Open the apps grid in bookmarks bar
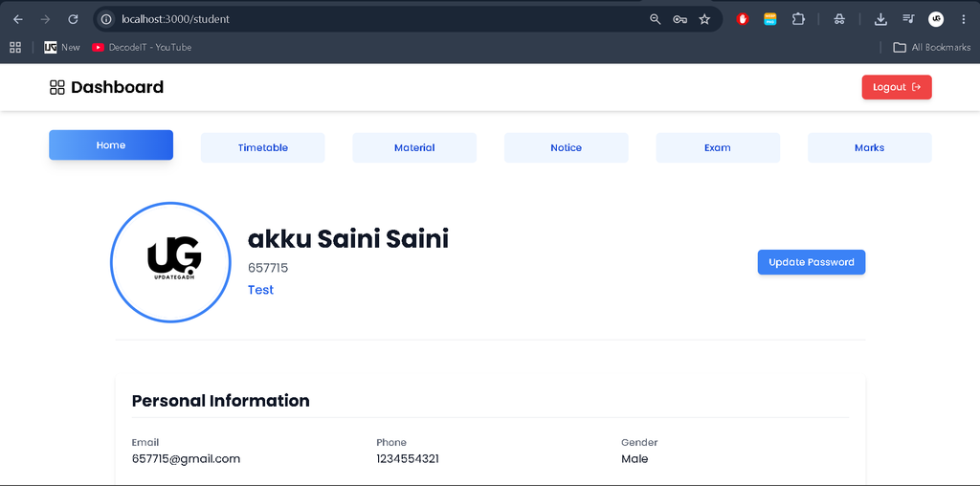980x486 pixels. click(x=15, y=48)
